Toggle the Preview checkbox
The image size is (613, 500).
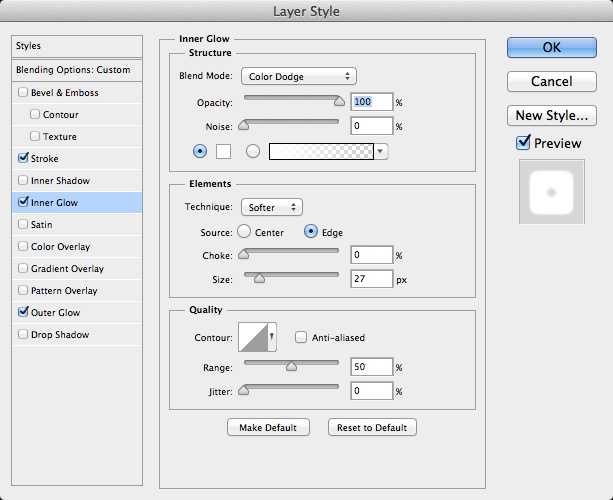(x=523, y=143)
